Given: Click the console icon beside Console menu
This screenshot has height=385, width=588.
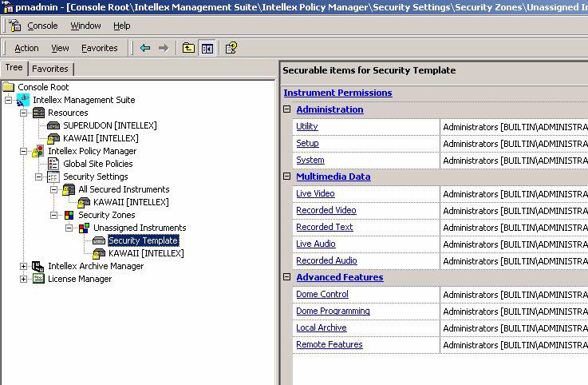Looking at the screenshot, I should [x=15, y=26].
